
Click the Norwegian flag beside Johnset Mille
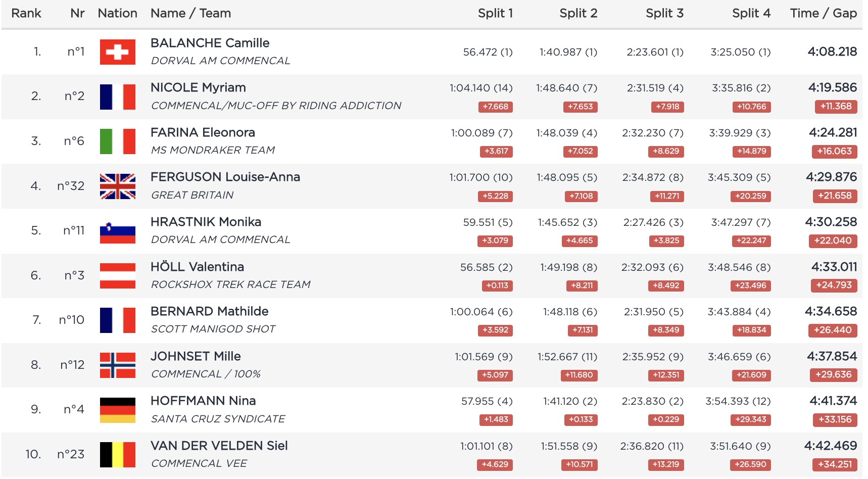(117, 365)
